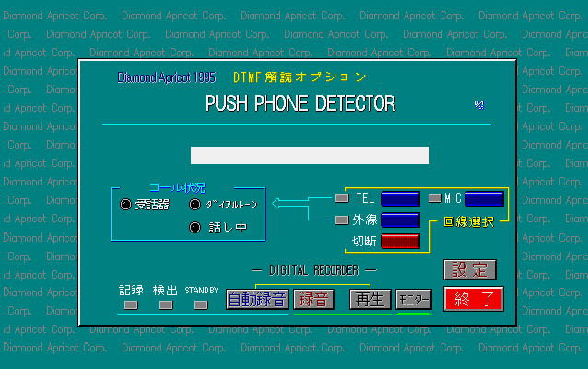This screenshot has width=588, height=369.
Task: Toggle the MIC indicator lamp
Action: (435, 197)
